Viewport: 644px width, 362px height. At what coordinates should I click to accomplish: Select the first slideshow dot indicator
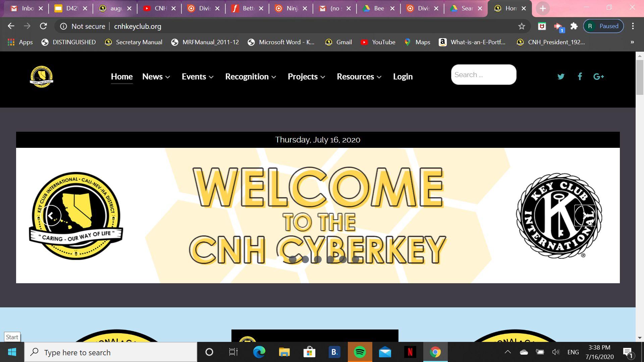[280, 259]
